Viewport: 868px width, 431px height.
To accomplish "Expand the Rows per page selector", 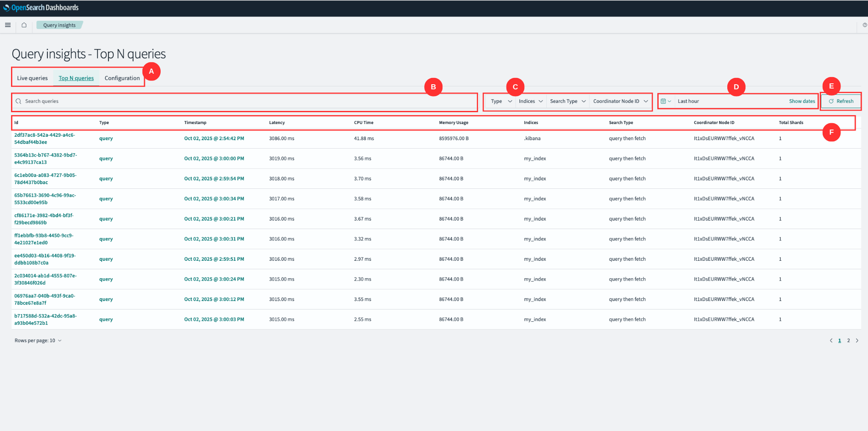I will point(38,340).
